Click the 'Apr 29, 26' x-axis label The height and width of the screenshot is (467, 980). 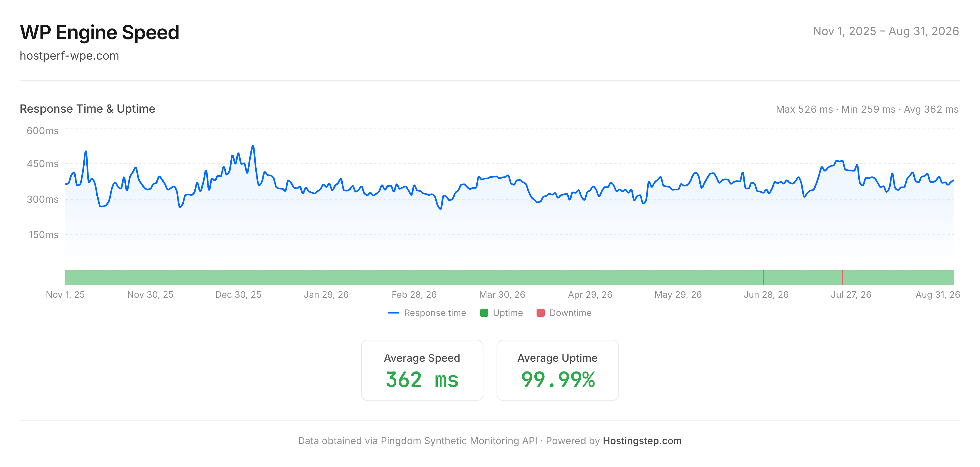pos(590,295)
